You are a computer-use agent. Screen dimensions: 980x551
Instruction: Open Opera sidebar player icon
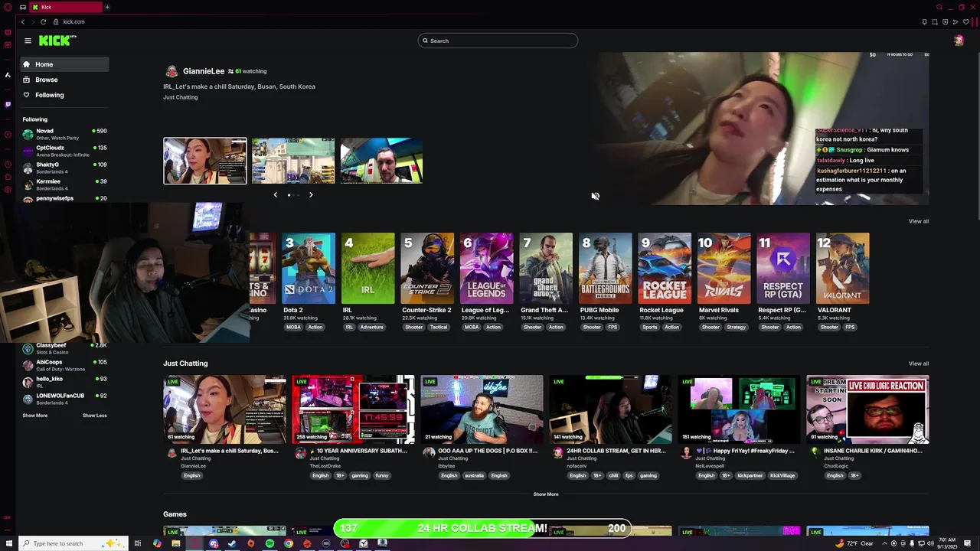pos(8,135)
